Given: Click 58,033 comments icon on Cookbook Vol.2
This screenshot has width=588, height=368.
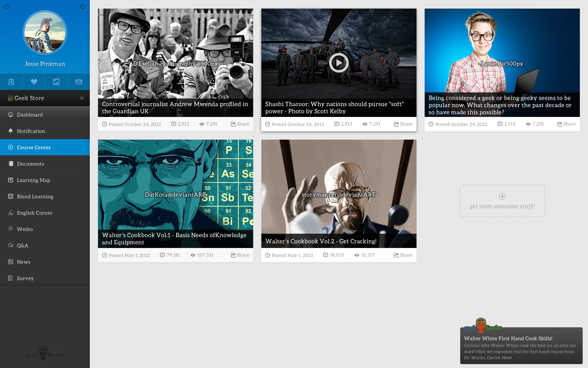Looking at the screenshot, I should tap(325, 255).
